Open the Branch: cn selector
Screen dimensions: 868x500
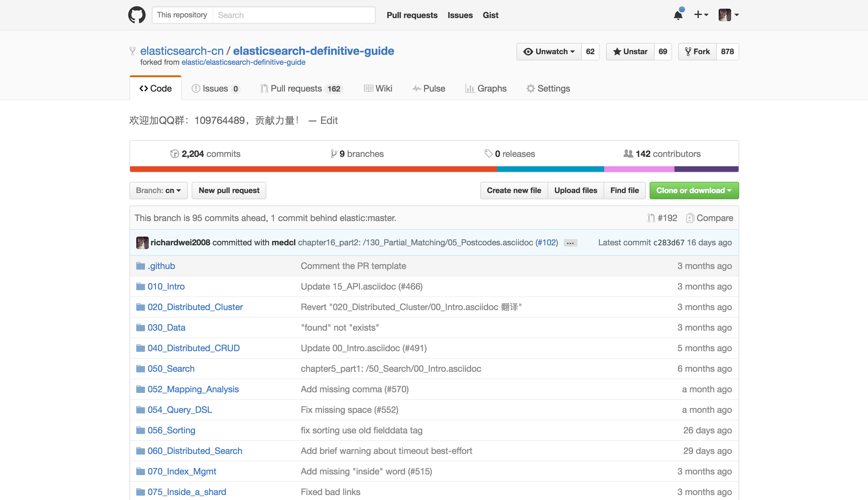tap(158, 190)
